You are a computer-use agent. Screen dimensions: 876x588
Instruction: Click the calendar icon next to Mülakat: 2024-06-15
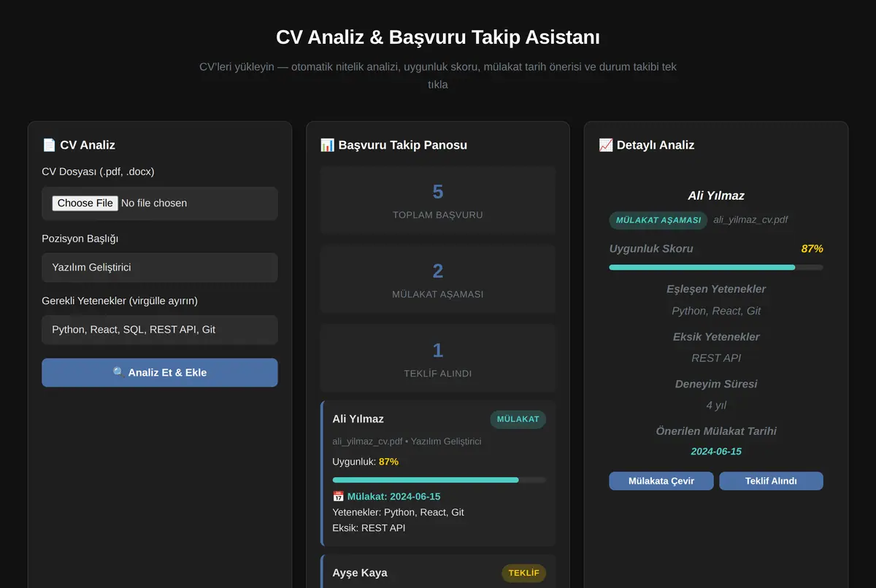tap(338, 496)
